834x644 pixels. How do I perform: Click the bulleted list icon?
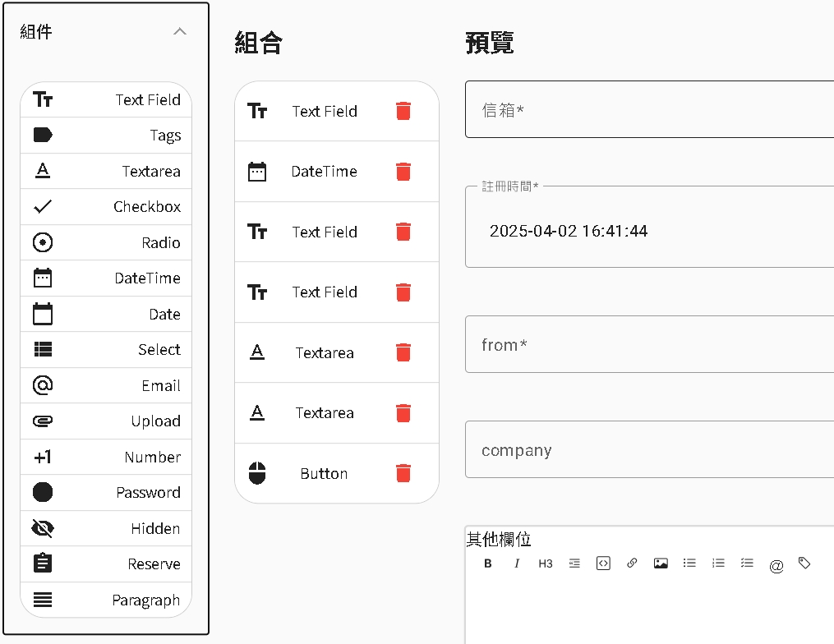point(689,563)
